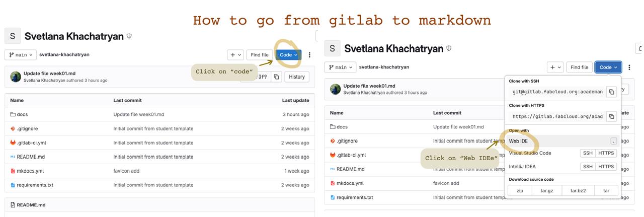Open docs folder in the left file list
The height and width of the screenshot is (217, 644).
click(22, 114)
